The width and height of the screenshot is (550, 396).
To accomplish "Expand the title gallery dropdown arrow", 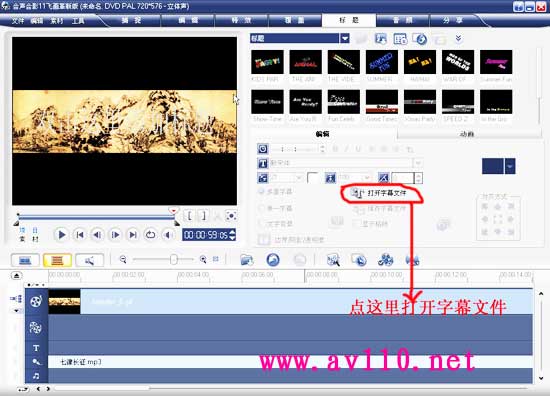I will pyautogui.click(x=344, y=38).
